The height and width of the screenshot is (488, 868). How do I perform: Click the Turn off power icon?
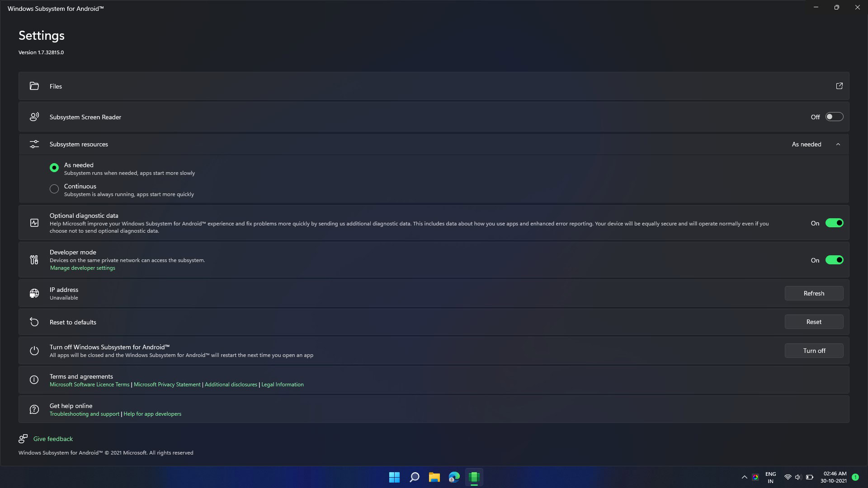[34, 350]
